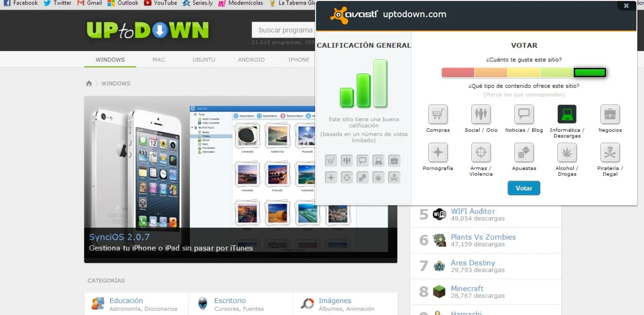Click the Escritorio alien icon
This screenshot has width=644, height=315.
point(203,304)
